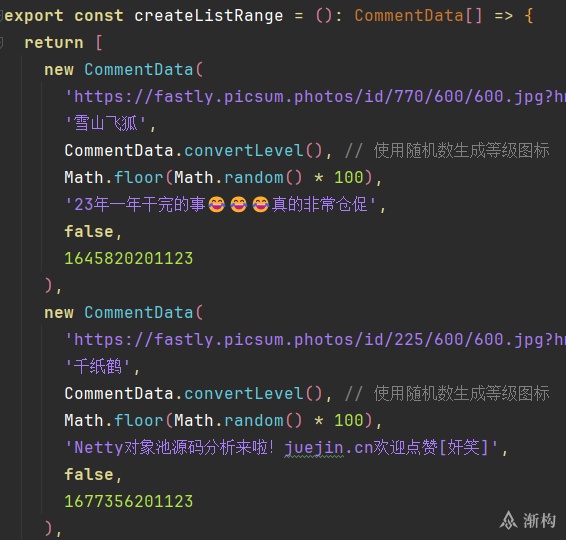Click the [奸笑] text in the Netty string
This screenshot has width=566, height=540.
pos(464,448)
